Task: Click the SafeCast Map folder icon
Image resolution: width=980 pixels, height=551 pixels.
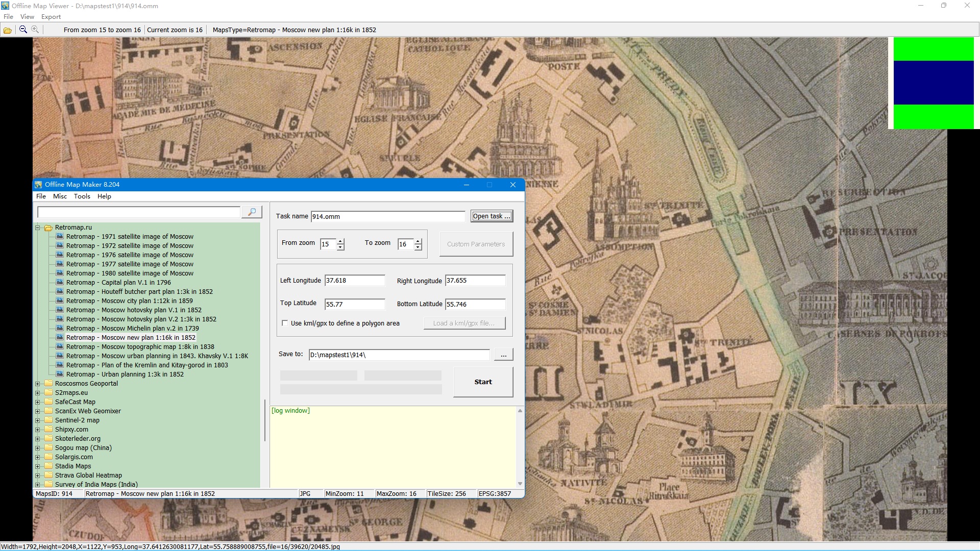Action: tap(48, 402)
